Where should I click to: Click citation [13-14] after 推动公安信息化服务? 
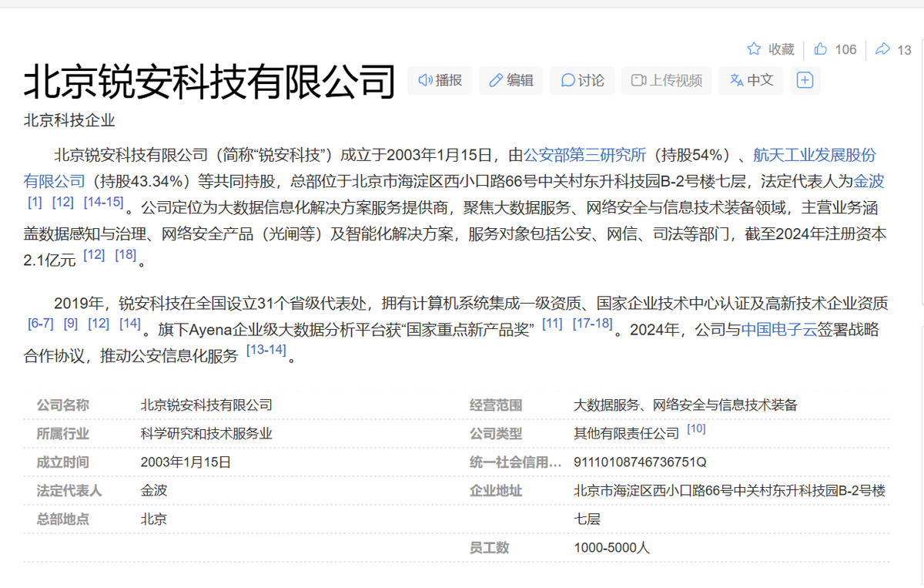266,350
